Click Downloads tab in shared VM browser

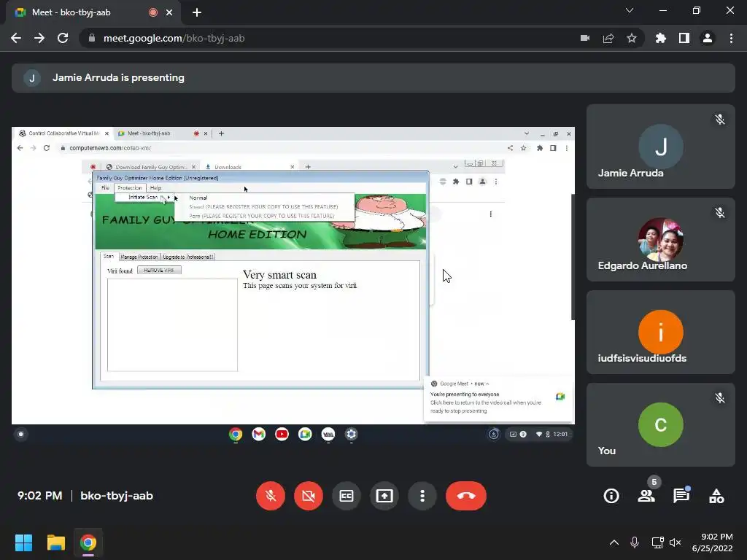[249, 167]
